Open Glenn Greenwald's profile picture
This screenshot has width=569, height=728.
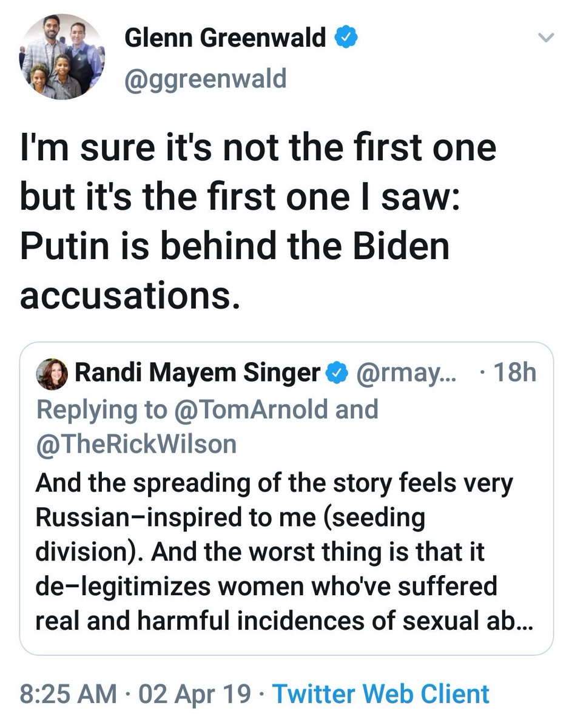pos(62,56)
